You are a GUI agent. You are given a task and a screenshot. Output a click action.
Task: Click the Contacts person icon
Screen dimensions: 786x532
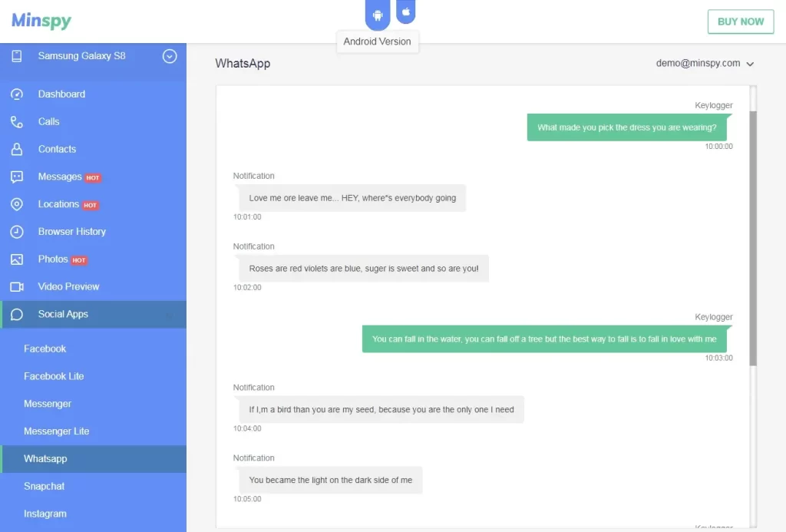click(17, 150)
